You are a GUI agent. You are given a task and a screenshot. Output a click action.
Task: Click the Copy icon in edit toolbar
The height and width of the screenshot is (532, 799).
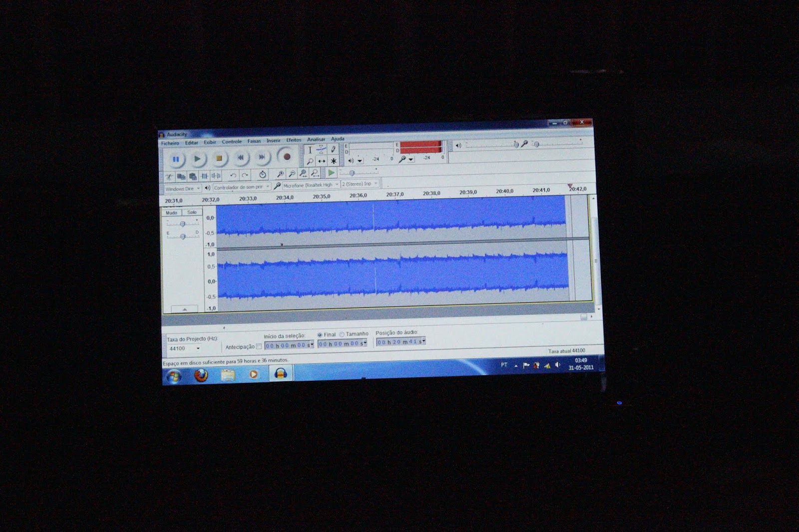click(181, 177)
